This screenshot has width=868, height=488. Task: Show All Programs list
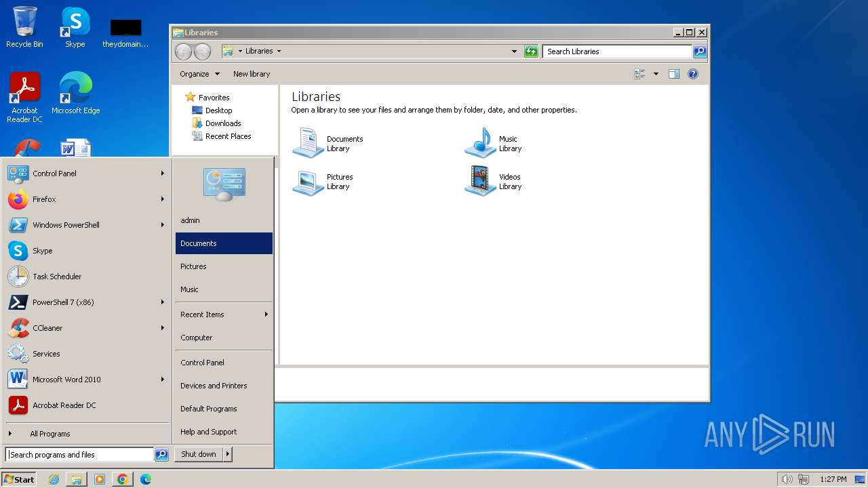click(x=87, y=434)
